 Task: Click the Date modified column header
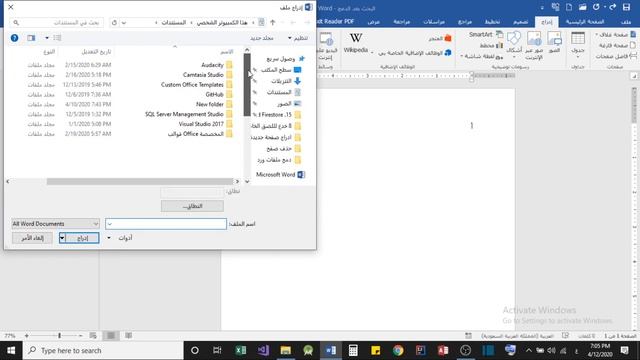coord(96,52)
